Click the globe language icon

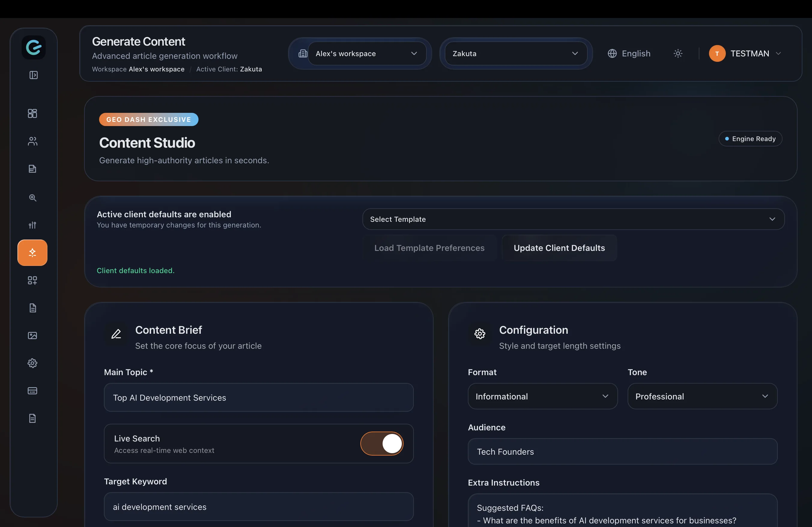click(612, 53)
